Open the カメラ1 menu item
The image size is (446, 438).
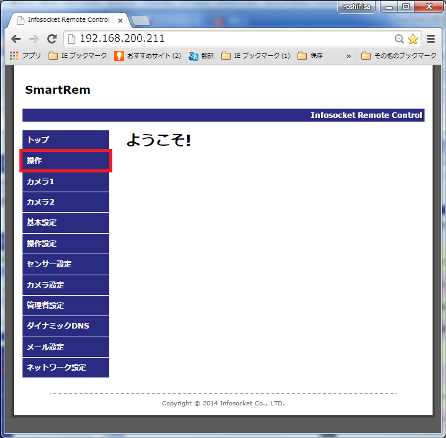pyautogui.click(x=66, y=182)
